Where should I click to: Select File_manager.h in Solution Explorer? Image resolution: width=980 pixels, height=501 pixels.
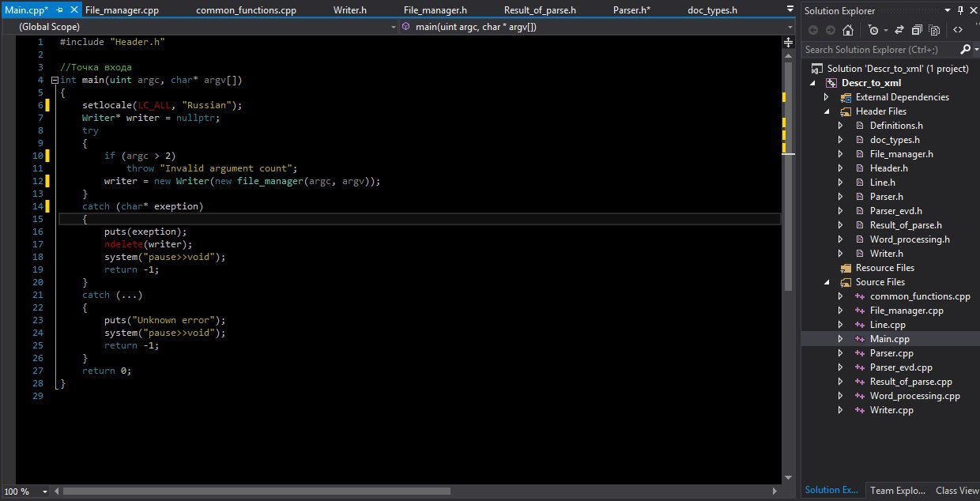click(901, 154)
